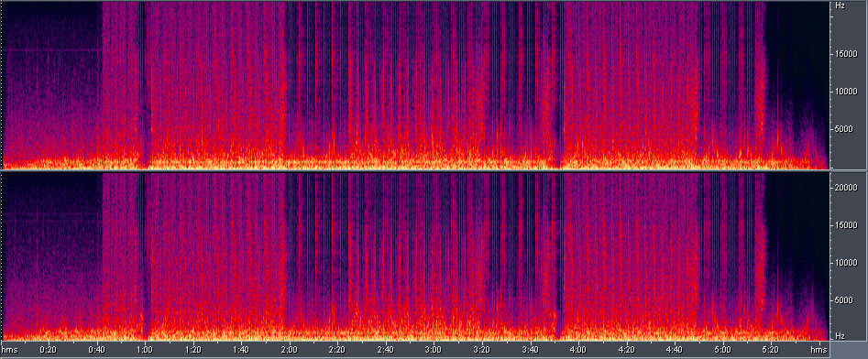Click the 4:40 timeline mark
Image resolution: width=868 pixels, height=359 pixels.
pyautogui.click(x=675, y=350)
